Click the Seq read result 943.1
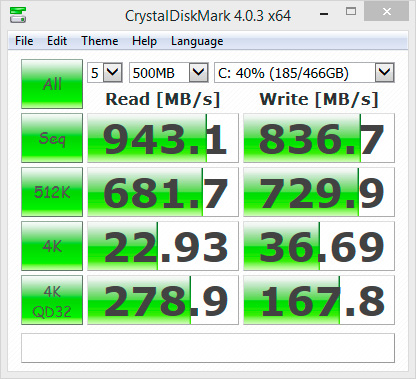 tap(163, 138)
